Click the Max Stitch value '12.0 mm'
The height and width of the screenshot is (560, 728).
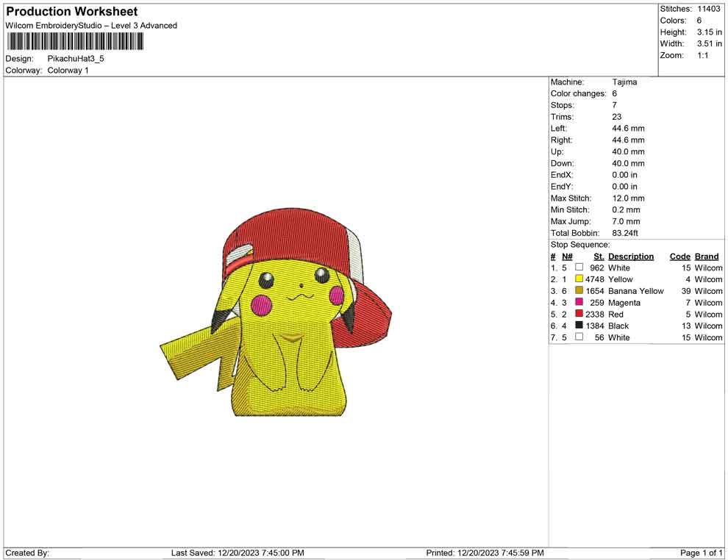coord(628,198)
